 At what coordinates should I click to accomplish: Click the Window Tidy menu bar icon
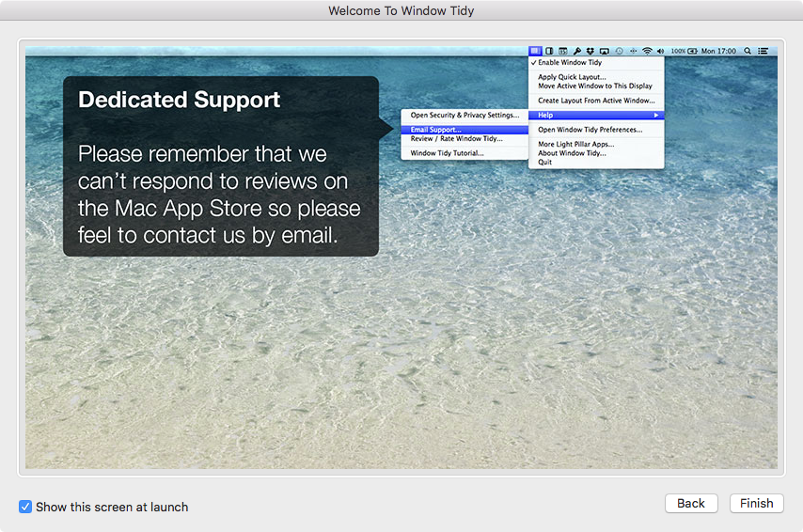click(x=535, y=51)
